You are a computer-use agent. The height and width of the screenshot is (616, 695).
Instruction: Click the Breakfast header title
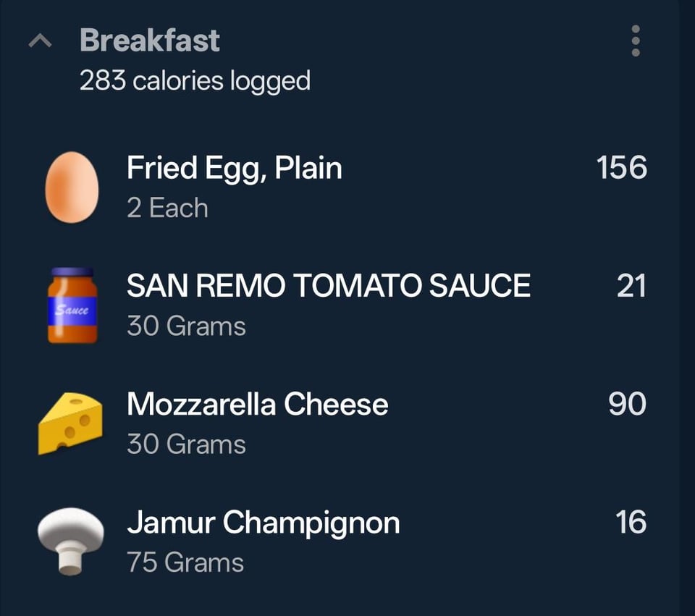tap(150, 41)
